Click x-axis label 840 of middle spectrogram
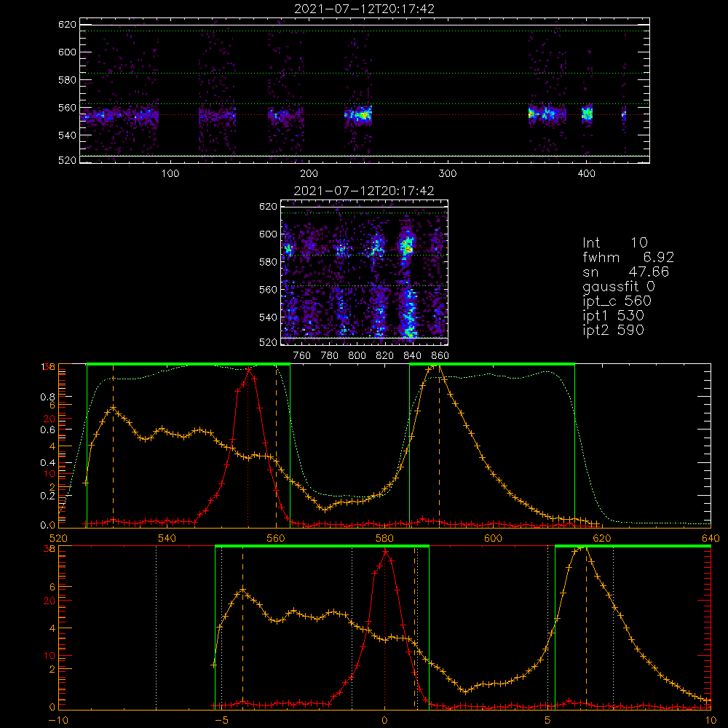The height and width of the screenshot is (728, 728). (412, 356)
